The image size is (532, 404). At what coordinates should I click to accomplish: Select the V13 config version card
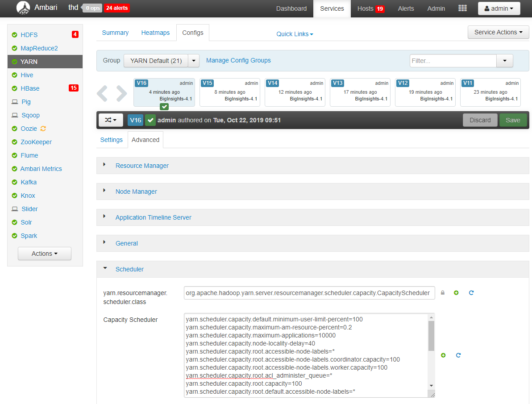click(x=360, y=92)
